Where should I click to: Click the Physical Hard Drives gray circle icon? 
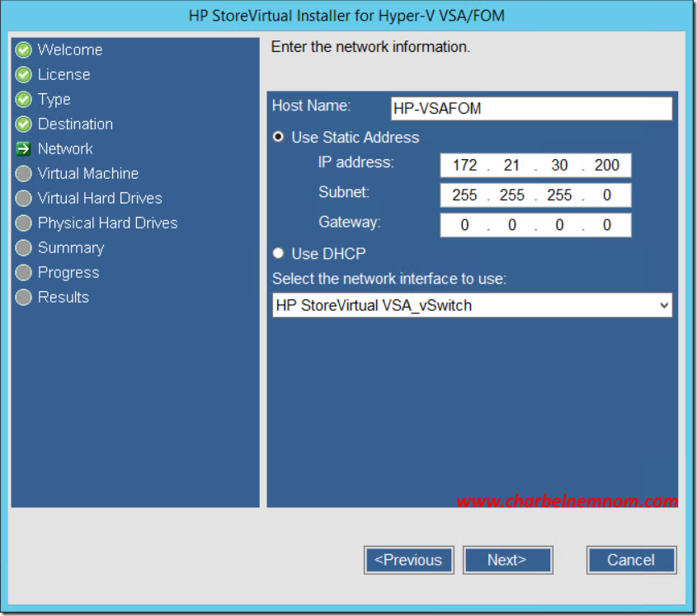[24, 223]
